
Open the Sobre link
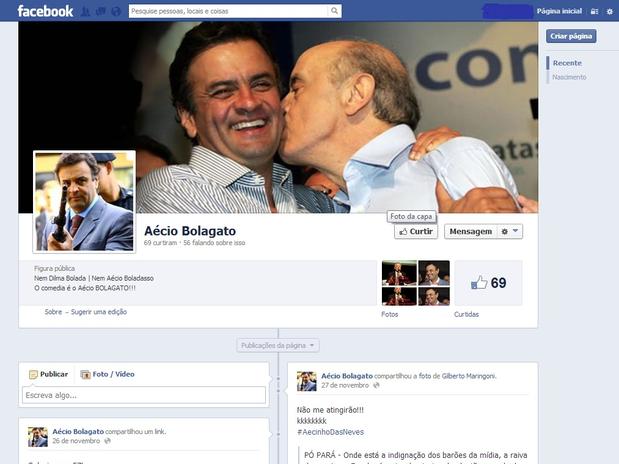click(x=53, y=312)
